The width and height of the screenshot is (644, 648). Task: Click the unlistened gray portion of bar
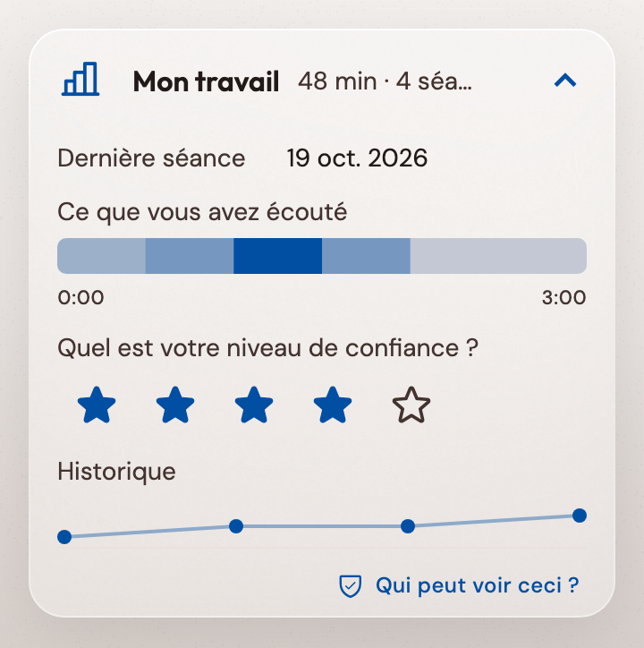[498, 256]
